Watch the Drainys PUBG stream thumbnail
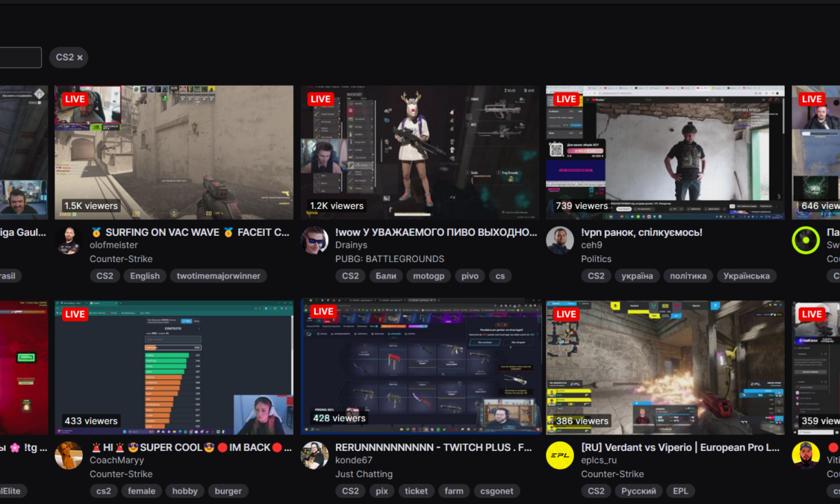Viewport: 840px width, 504px height. pyautogui.click(x=420, y=152)
